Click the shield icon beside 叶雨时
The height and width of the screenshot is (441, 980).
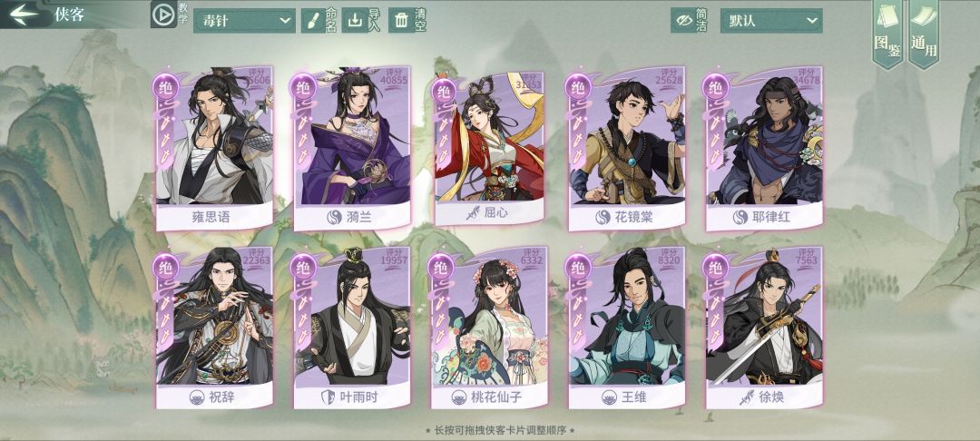click(x=328, y=397)
